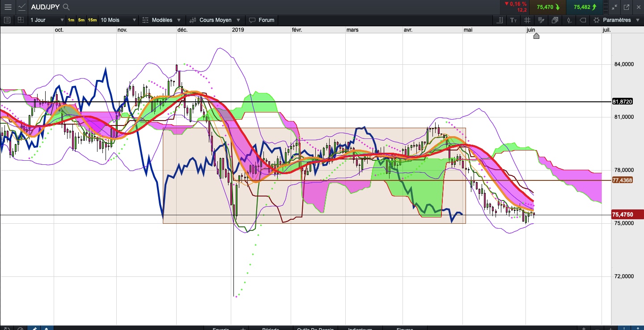Click the speech bubble Forum icon
Image resolution: width=644 pixels, height=330 pixels.
252,20
